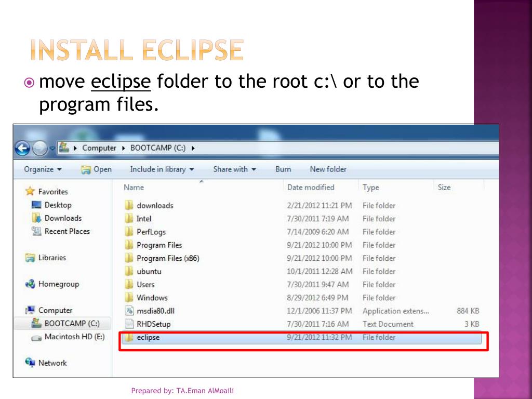Select the ubuntu folder icon
This screenshot has height=399, width=532.
(129, 271)
